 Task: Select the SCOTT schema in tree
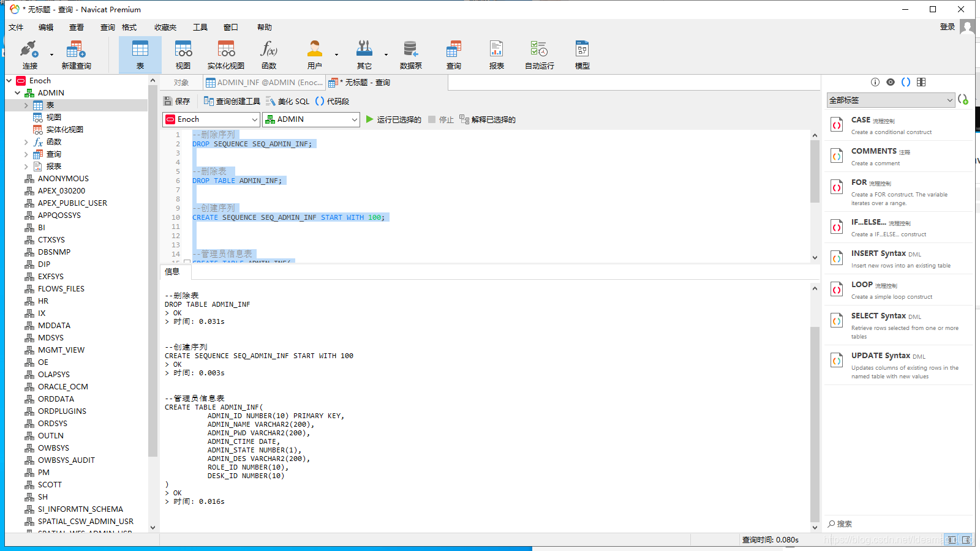point(50,485)
